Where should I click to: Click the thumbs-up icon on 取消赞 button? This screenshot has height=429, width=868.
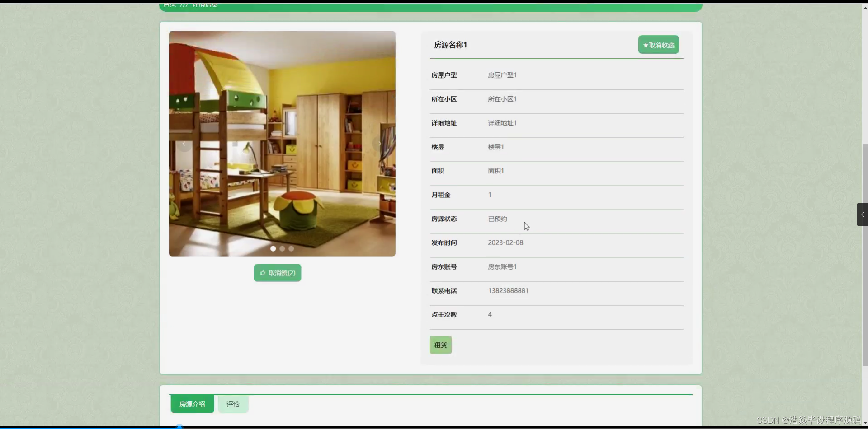(x=262, y=272)
